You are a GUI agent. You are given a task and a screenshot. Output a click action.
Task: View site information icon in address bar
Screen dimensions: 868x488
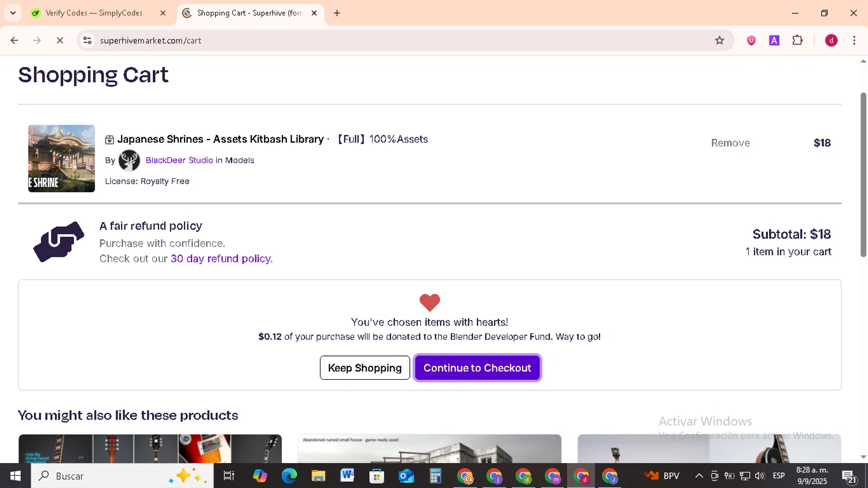click(x=87, y=41)
